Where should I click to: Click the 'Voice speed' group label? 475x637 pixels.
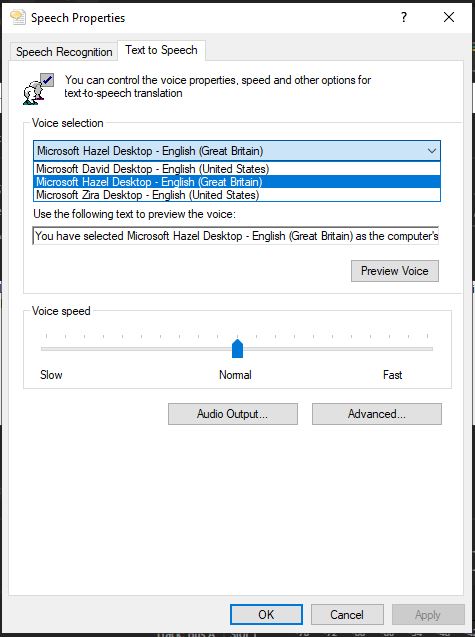coord(61,311)
